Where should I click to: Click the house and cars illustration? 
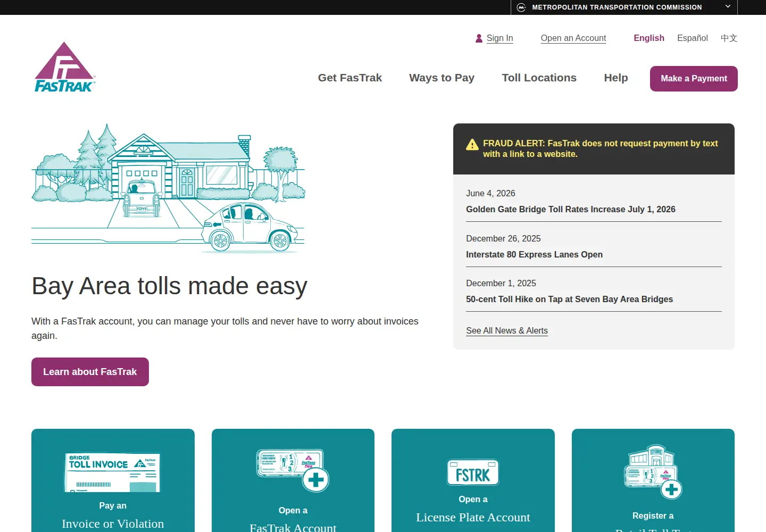[168, 188]
